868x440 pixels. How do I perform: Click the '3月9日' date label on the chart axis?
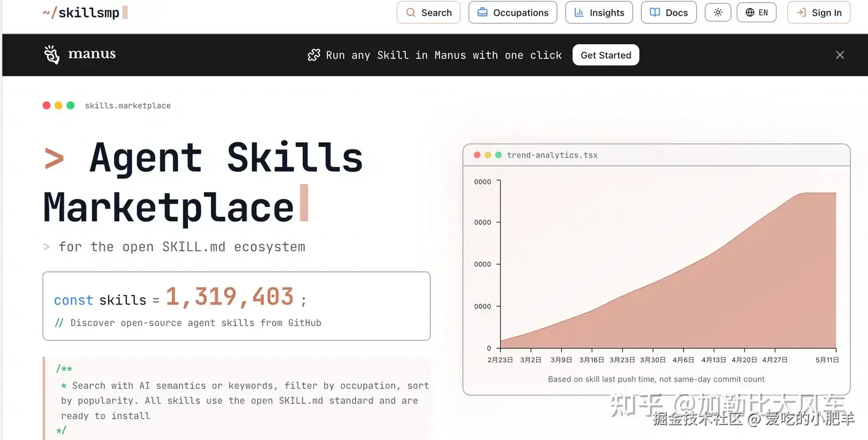tap(561, 360)
